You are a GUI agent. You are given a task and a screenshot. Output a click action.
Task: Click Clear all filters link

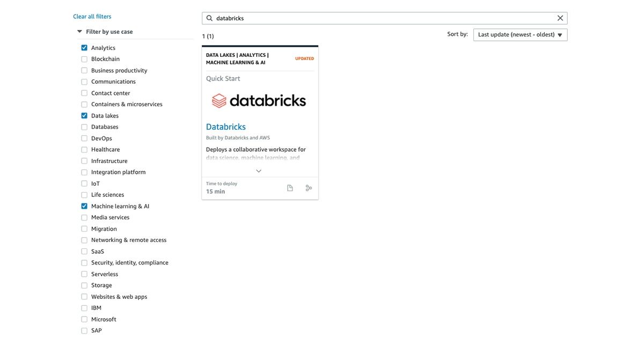tap(92, 17)
